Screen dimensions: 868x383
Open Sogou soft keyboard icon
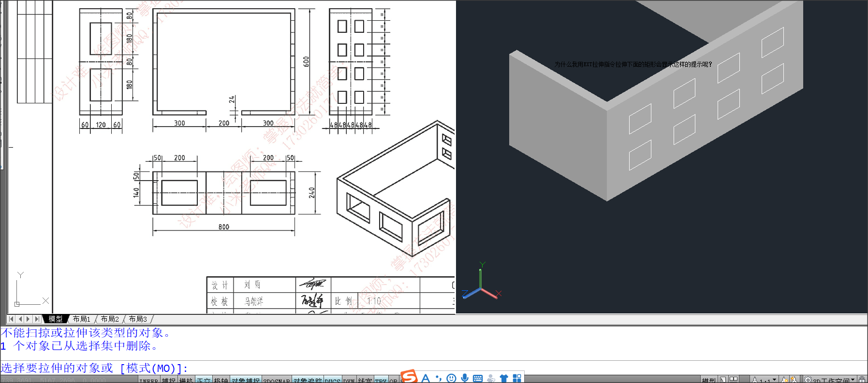[478, 378]
